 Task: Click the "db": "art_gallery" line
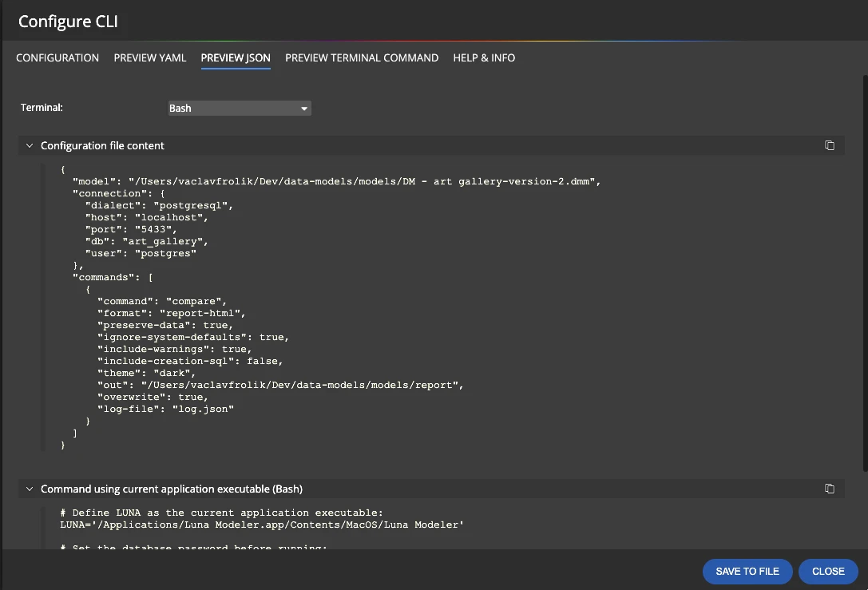click(x=147, y=241)
